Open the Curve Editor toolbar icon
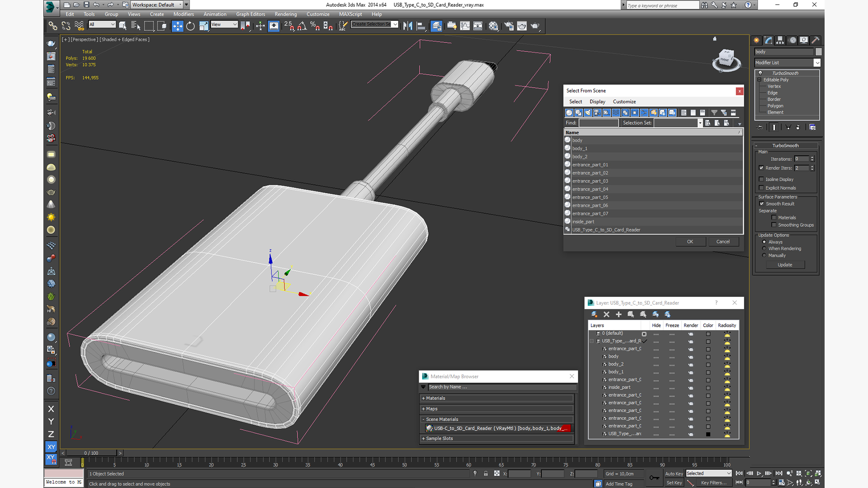This screenshot has width=868, height=488. [x=465, y=26]
